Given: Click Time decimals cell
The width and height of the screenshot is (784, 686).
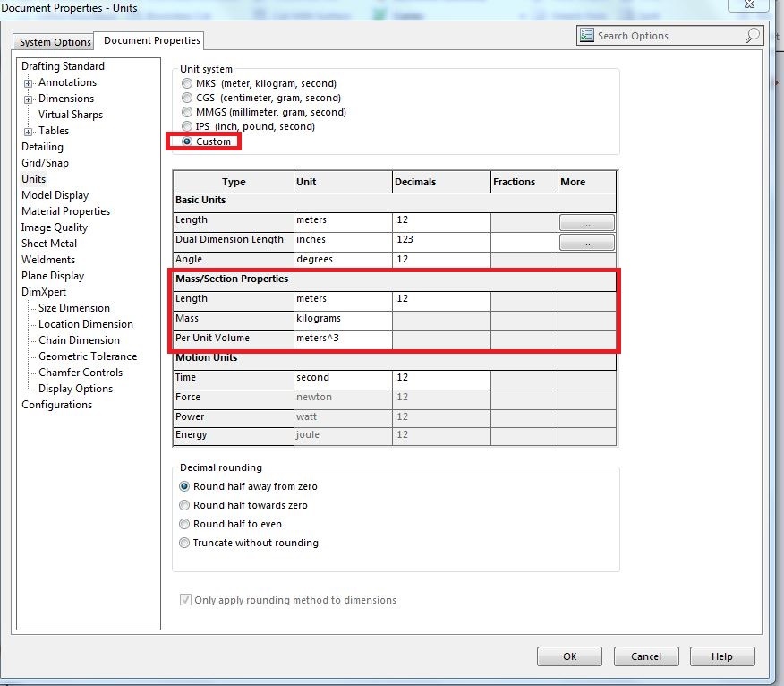Looking at the screenshot, I should coord(441,380).
